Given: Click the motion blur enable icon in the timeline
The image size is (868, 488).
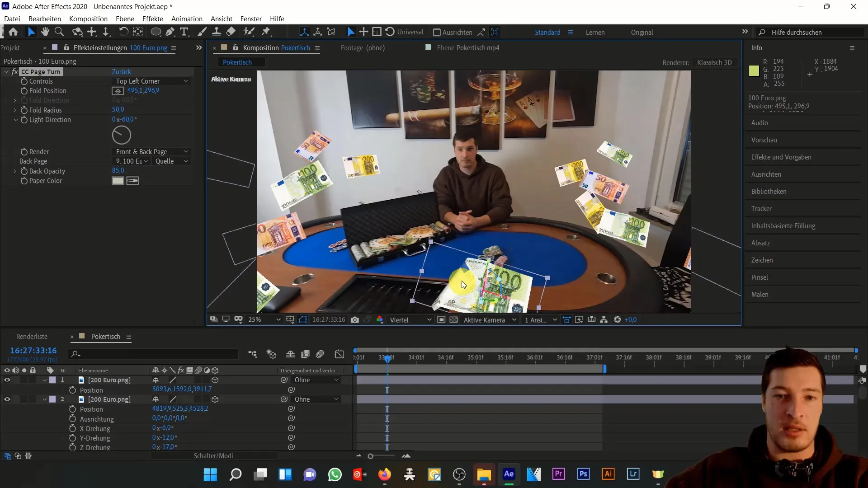Looking at the screenshot, I should [x=320, y=354].
